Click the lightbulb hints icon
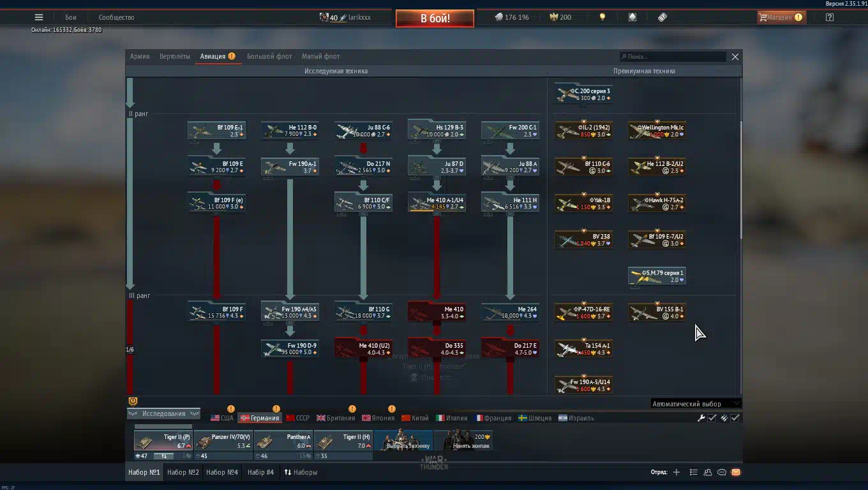Screen dimensions: 868x490 (x=602, y=17)
